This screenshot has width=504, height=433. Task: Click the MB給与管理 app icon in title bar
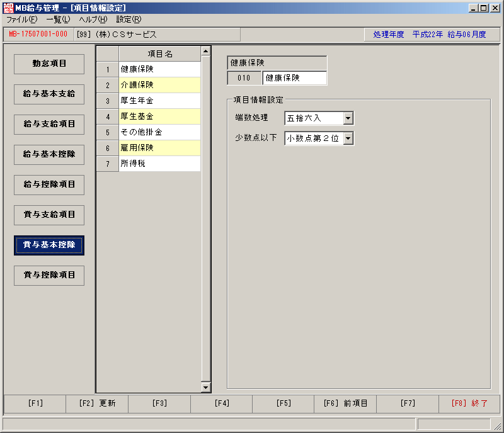pyautogui.click(x=8, y=8)
